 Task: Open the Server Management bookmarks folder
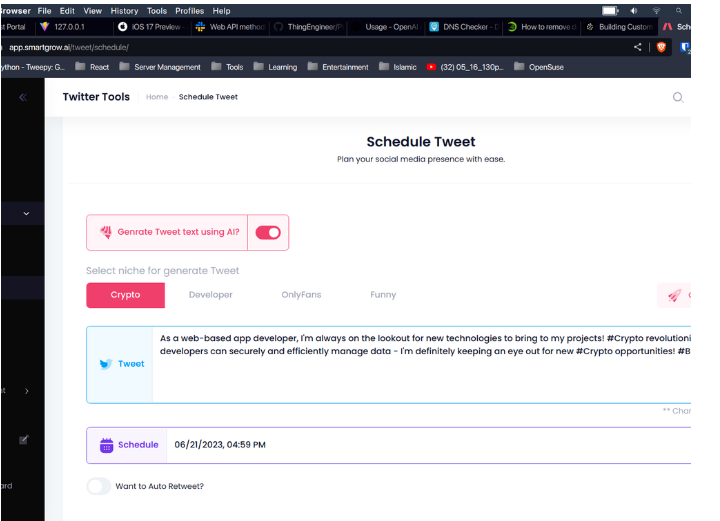(x=160, y=67)
